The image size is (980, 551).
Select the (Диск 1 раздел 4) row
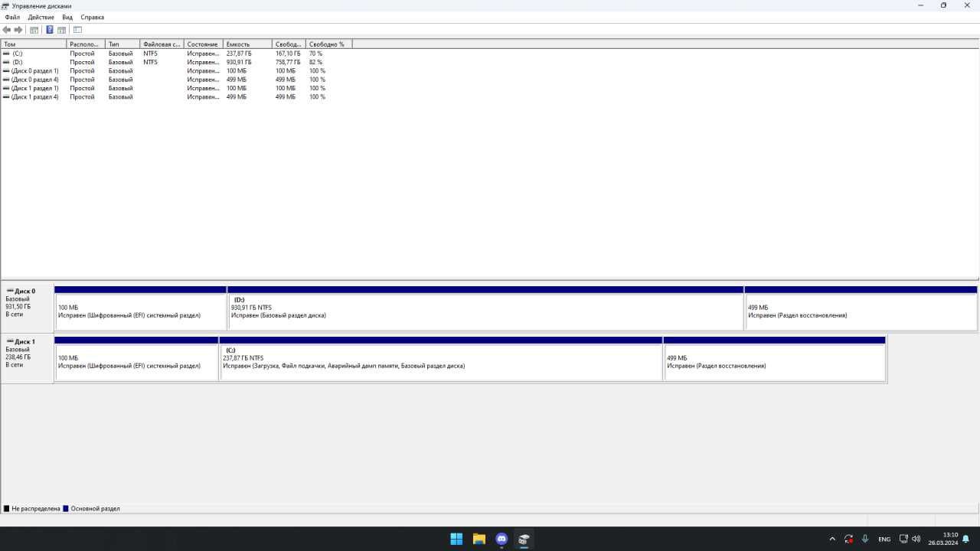(x=176, y=97)
